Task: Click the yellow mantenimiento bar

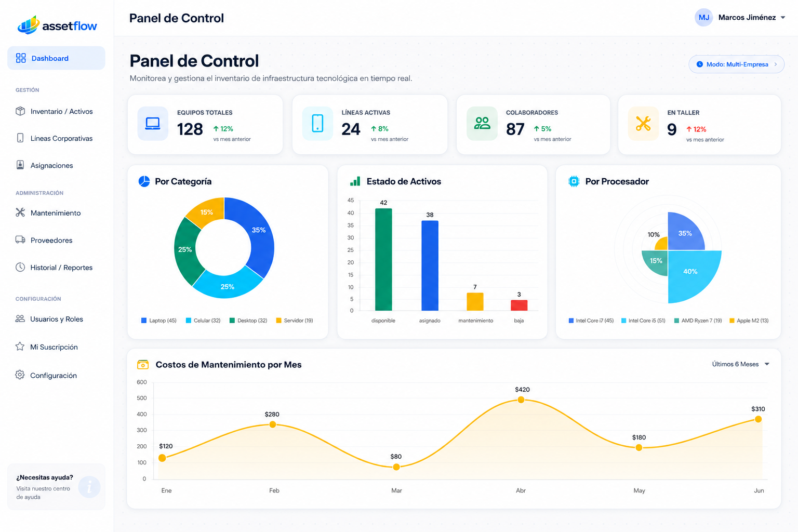Action: pyautogui.click(x=475, y=302)
